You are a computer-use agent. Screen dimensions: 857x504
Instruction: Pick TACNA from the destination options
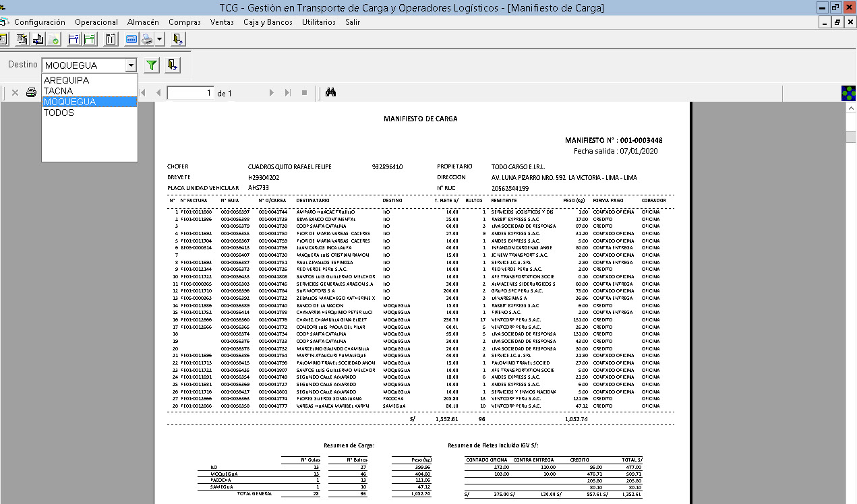pyautogui.click(x=58, y=91)
